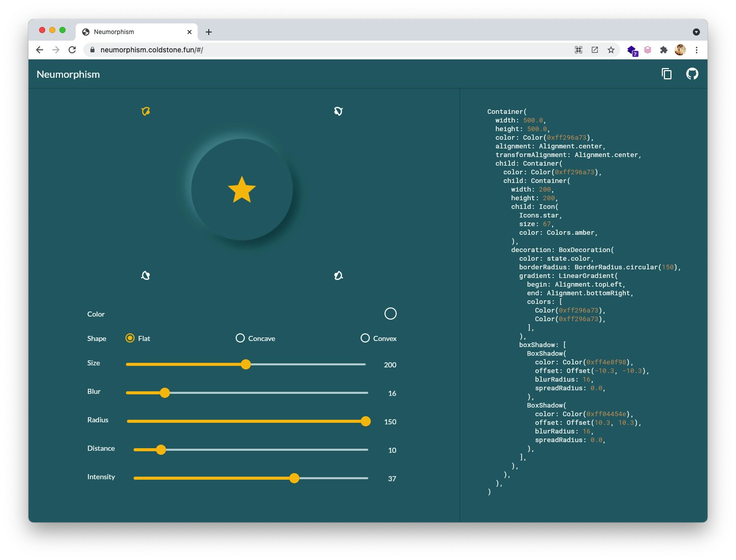Open a new browser tab
The image size is (736, 560).
(x=208, y=32)
